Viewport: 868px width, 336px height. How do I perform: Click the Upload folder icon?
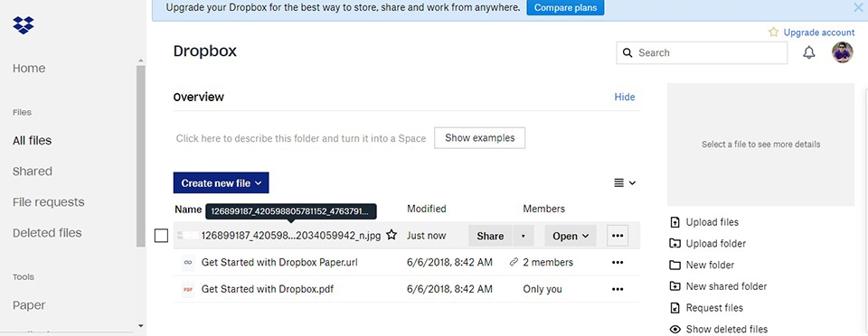pos(675,244)
